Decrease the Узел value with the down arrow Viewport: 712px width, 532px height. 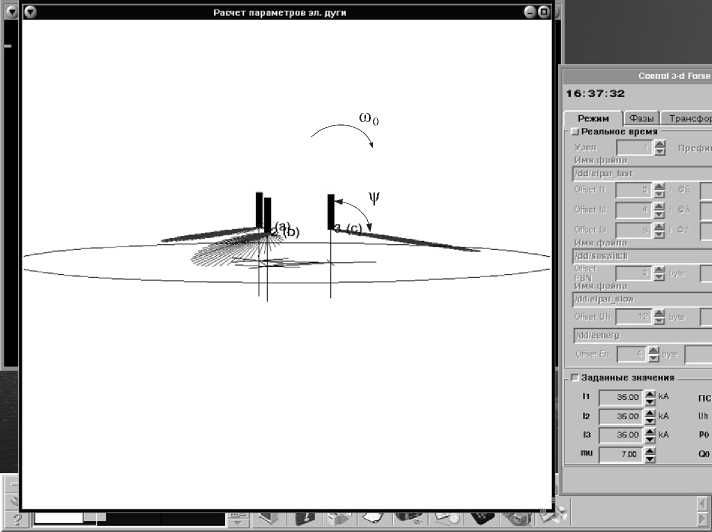pyautogui.click(x=660, y=152)
